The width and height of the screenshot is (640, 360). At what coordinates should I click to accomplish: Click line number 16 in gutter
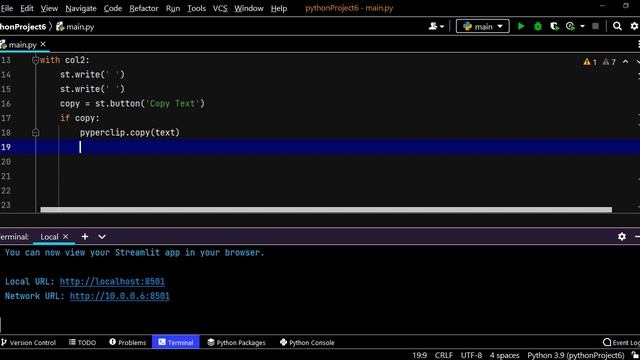pyautogui.click(x=6, y=104)
